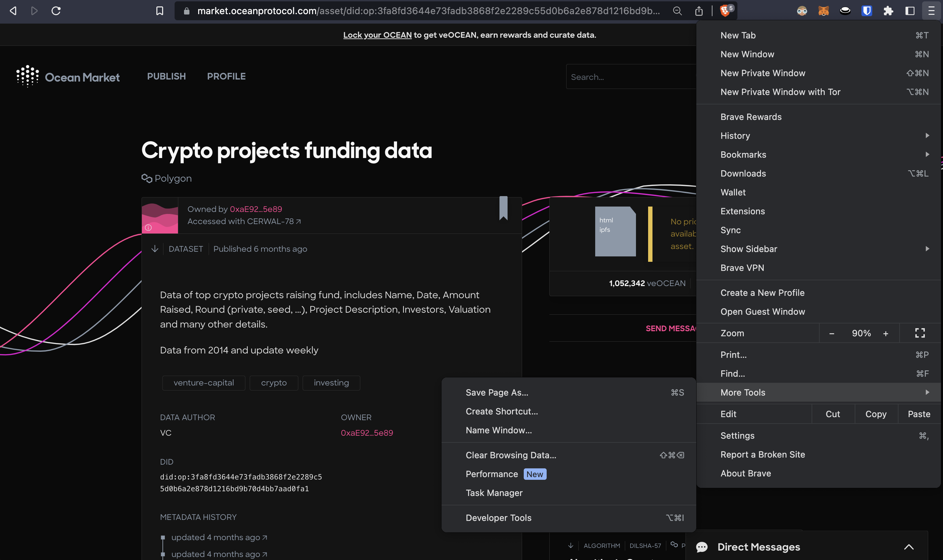Screen dimensions: 943x560
Task: Click the browser back arrow
Action: 13,11
